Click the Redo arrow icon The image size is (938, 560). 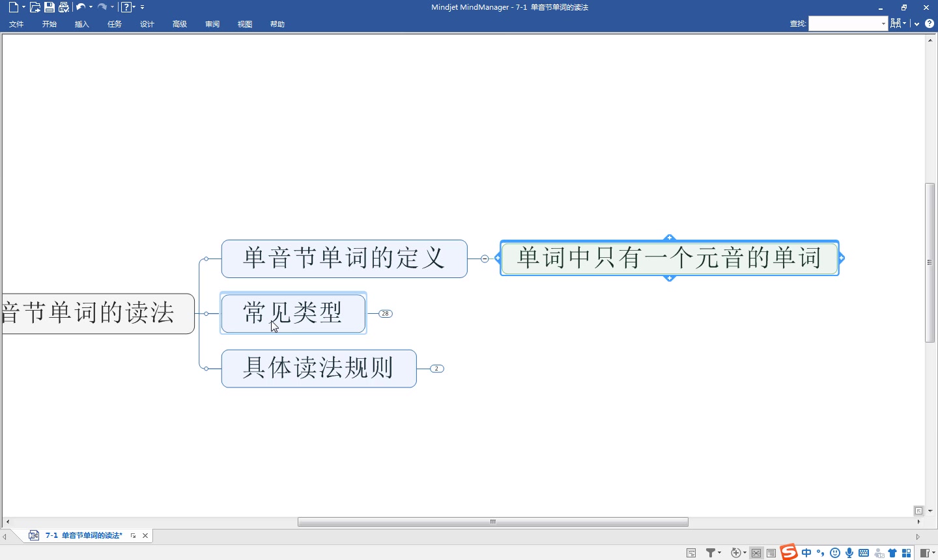[102, 7]
